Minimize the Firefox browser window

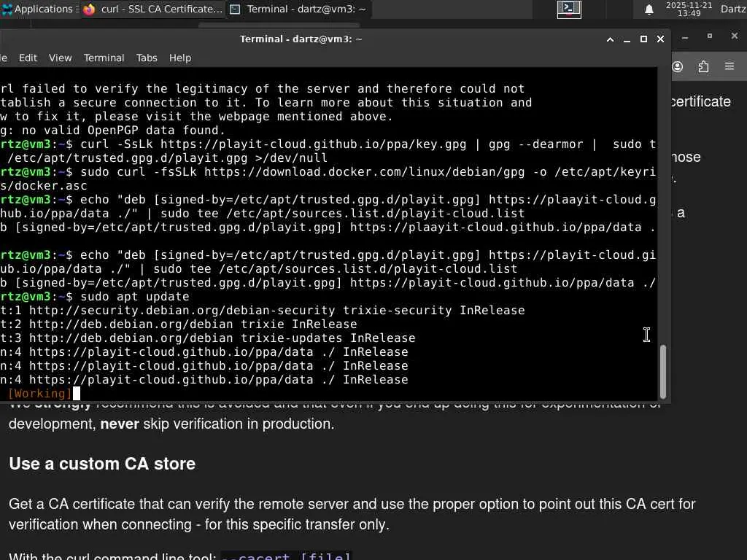point(684,36)
